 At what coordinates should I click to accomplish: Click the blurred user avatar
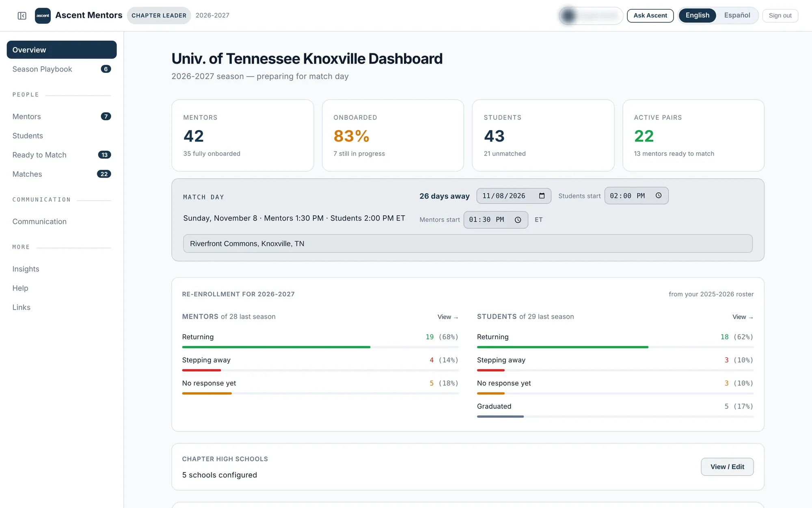(x=568, y=15)
